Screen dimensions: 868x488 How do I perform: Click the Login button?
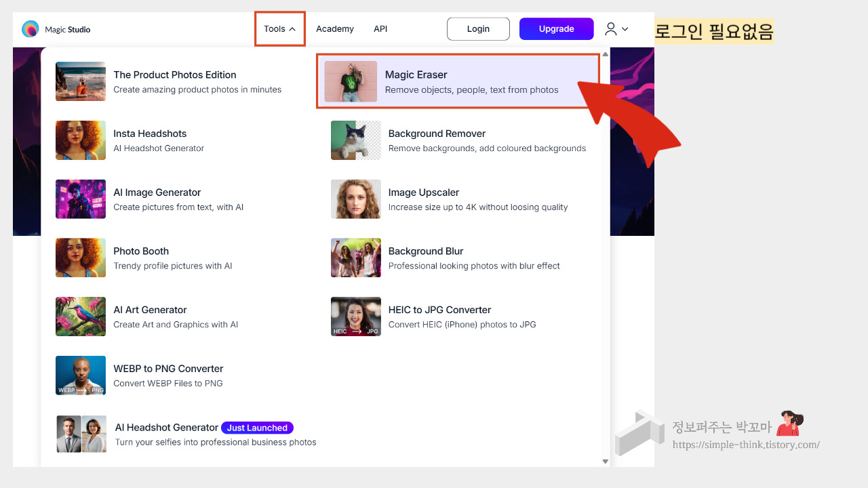click(478, 29)
